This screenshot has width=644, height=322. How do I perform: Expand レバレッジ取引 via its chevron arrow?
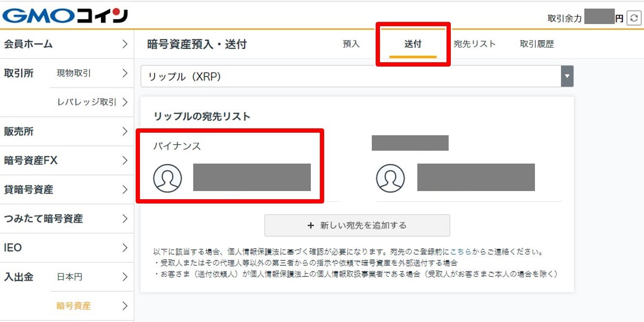[125, 102]
